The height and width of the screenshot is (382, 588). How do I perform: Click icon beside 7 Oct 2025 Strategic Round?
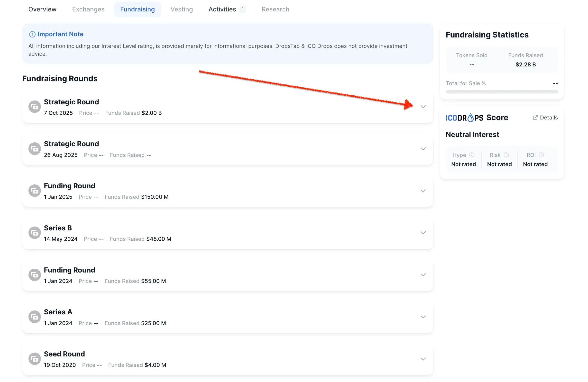tap(35, 107)
